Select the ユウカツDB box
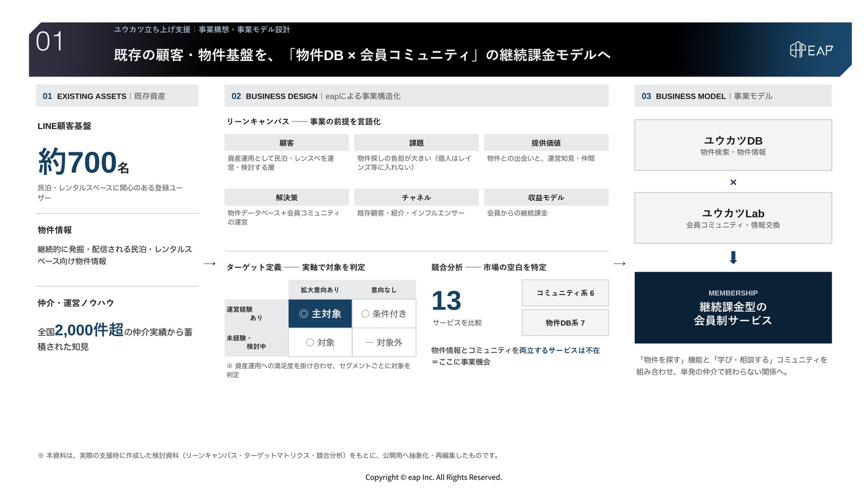This screenshot has width=868, height=488. point(733,145)
